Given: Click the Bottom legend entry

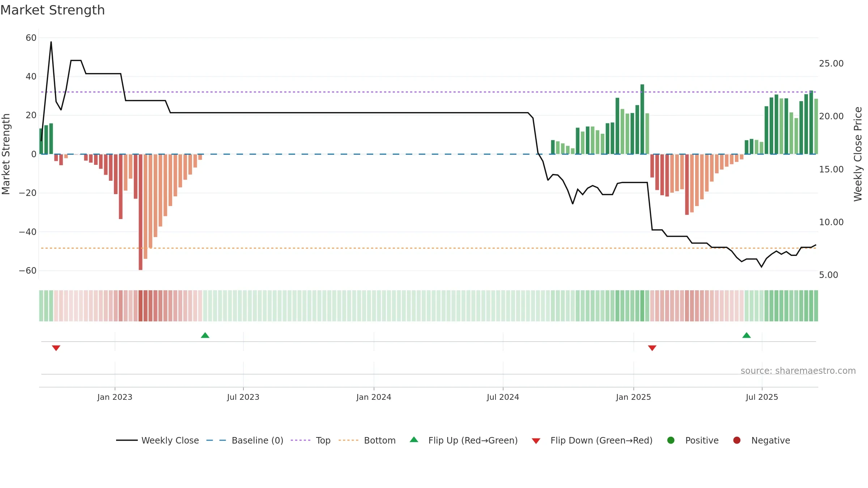Looking at the screenshot, I should pos(367,440).
